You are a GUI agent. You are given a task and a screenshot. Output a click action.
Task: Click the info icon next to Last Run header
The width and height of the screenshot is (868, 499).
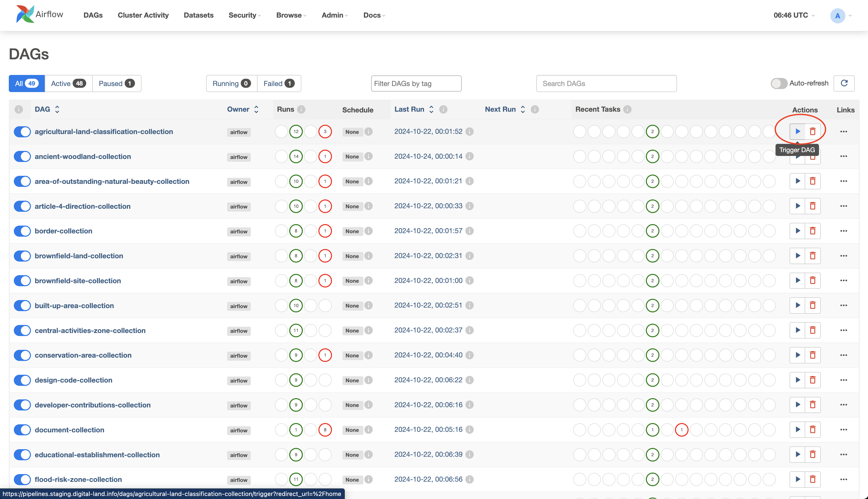443,109
